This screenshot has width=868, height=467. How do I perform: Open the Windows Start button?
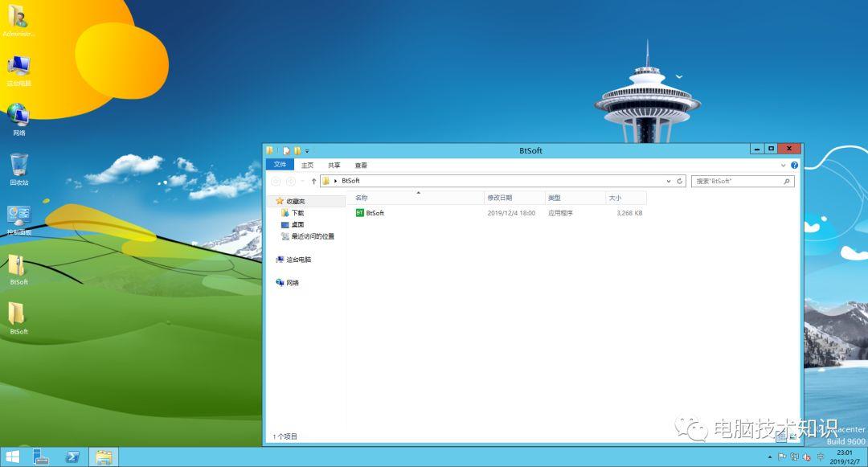12,457
